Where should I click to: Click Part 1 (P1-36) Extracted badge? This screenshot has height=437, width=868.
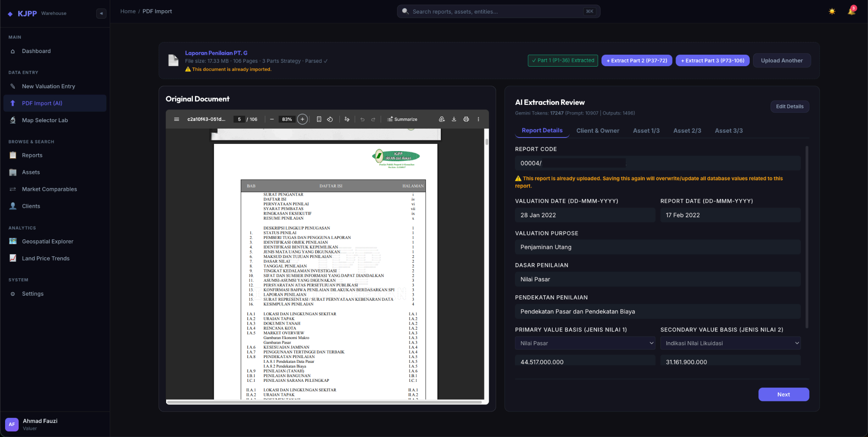(x=563, y=61)
